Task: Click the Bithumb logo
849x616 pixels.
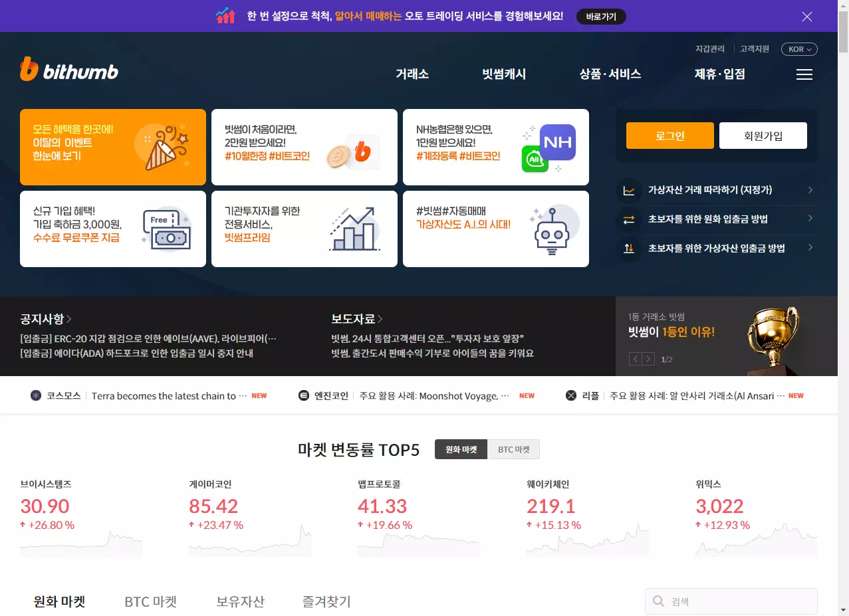Action: [x=69, y=70]
